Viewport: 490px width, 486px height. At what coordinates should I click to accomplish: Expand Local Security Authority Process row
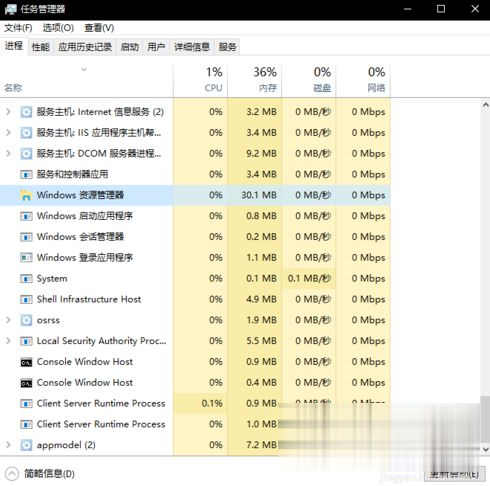click(x=8, y=341)
